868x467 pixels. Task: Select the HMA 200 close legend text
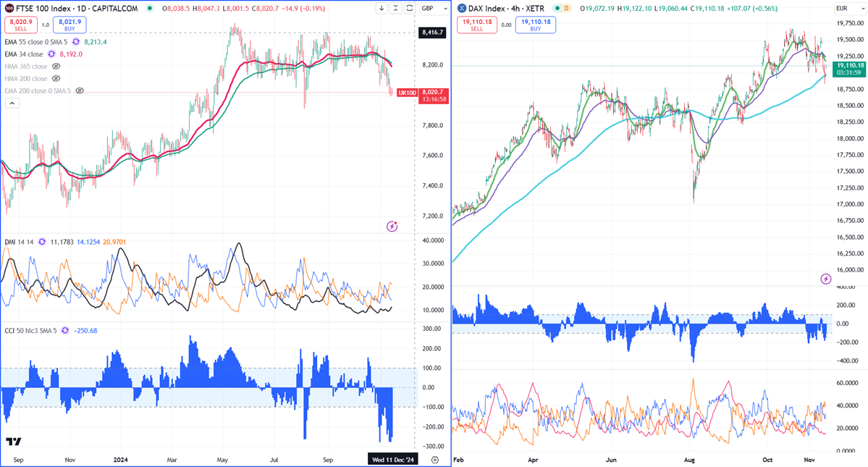[x=26, y=79]
